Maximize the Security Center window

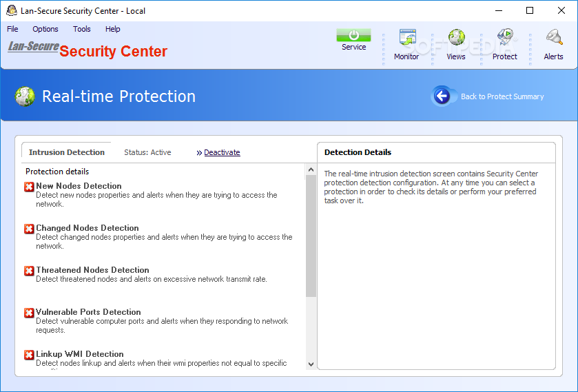click(x=530, y=11)
